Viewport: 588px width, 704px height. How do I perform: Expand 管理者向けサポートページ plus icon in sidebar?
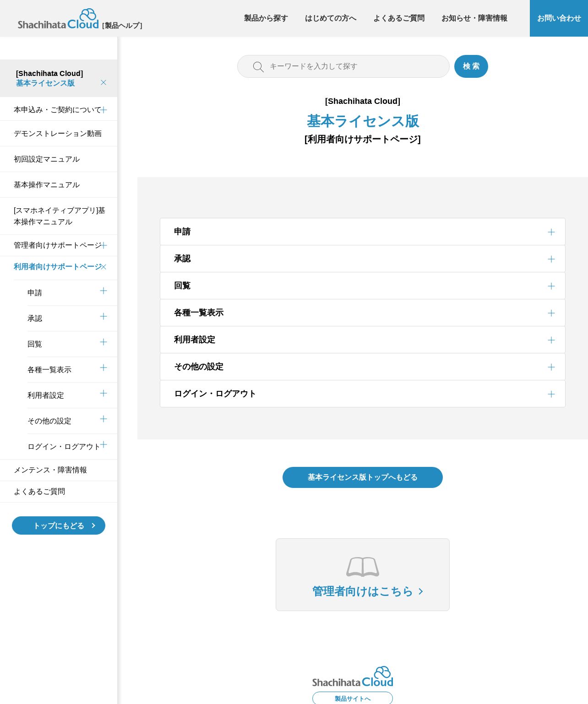(x=103, y=245)
